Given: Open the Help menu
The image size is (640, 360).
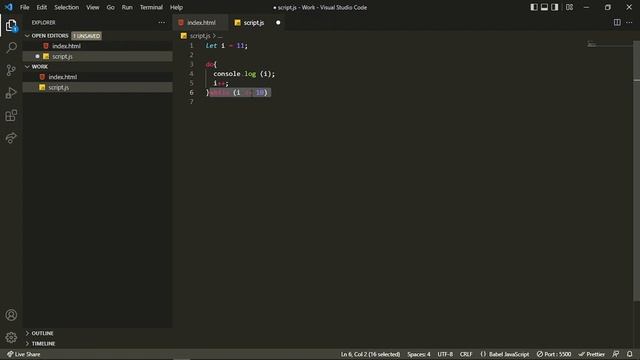Looking at the screenshot, I should pyautogui.click(x=176, y=7).
